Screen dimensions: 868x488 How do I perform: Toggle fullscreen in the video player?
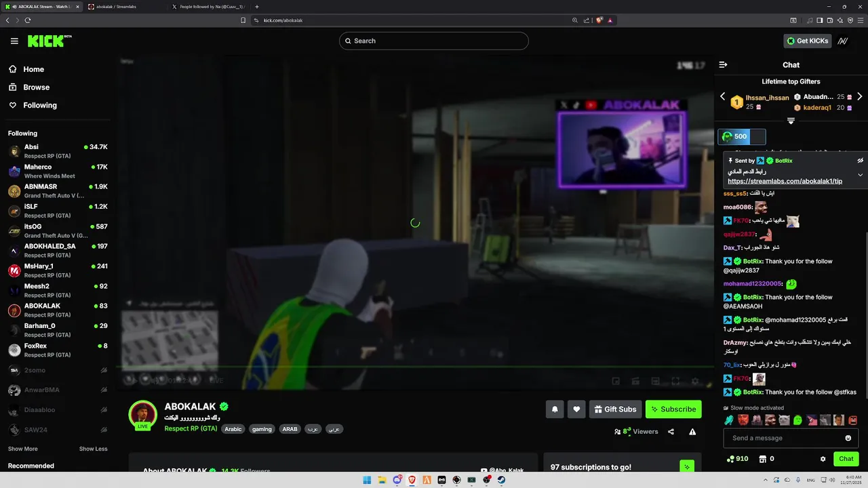point(675,382)
